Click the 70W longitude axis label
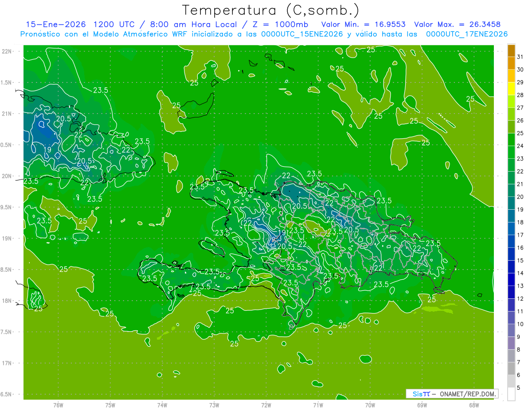This screenshot has height=411, width=532. 370,405
